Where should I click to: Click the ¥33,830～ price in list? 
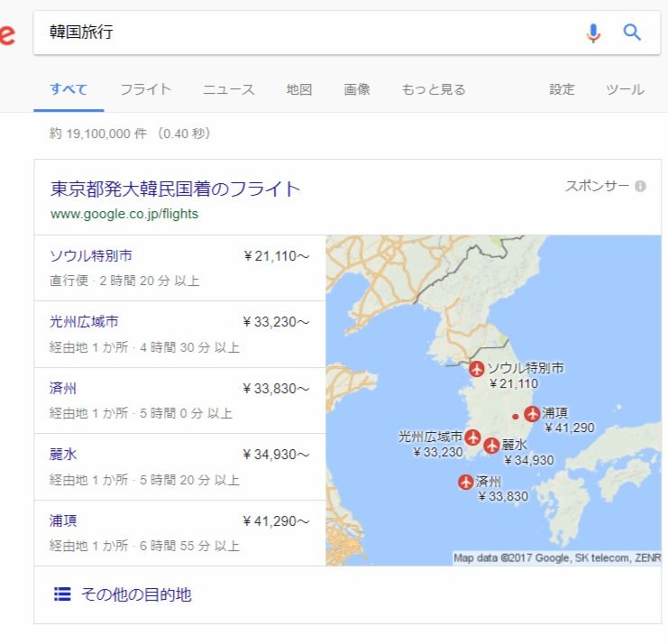(x=276, y=389)
